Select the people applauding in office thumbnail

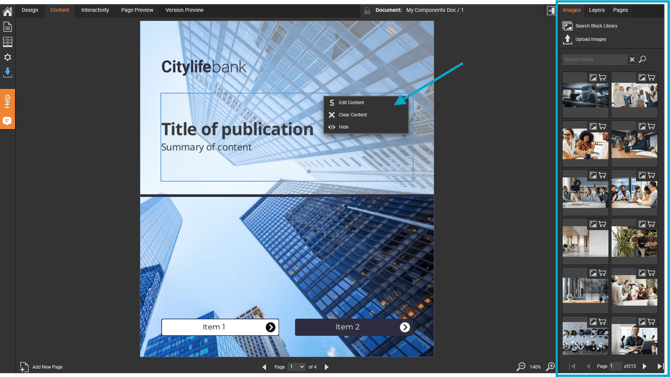coord(634,96)
